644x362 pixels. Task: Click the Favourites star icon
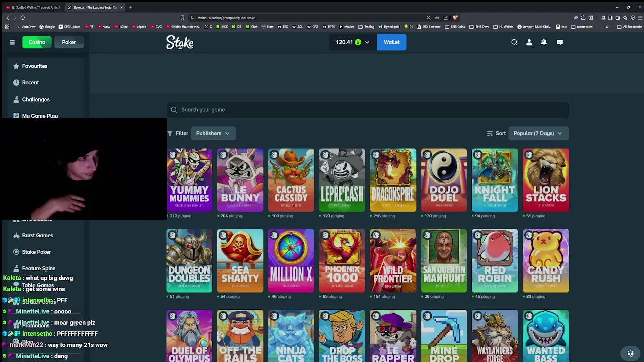(x=16, y=66)
